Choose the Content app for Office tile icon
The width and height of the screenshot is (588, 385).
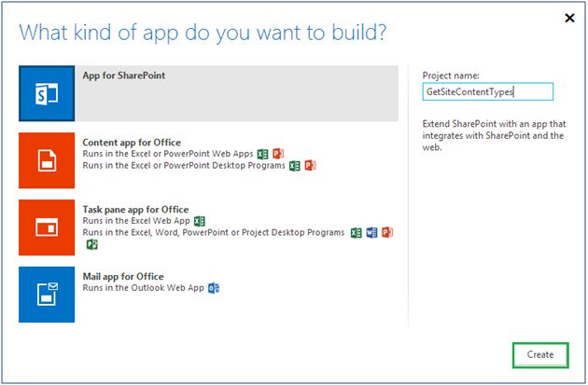click(x=47, y=160)
